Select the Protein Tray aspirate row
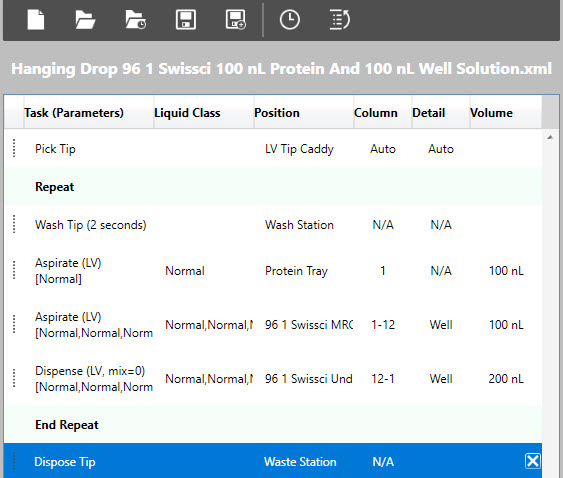Image resolution: width=563 pixels, height=478 pixels. tap(273, 271)
